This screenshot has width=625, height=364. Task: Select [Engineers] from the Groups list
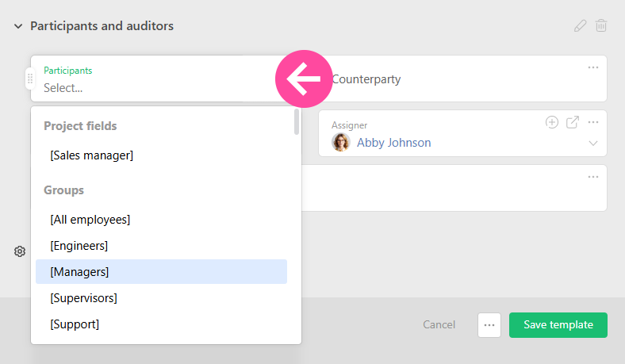point(79,246)
